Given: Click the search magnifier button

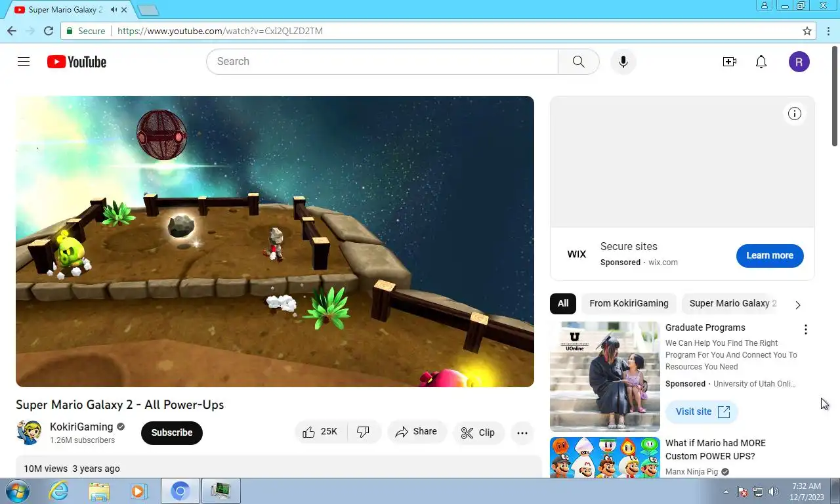Looking at the screenshot, I should 578,62.
